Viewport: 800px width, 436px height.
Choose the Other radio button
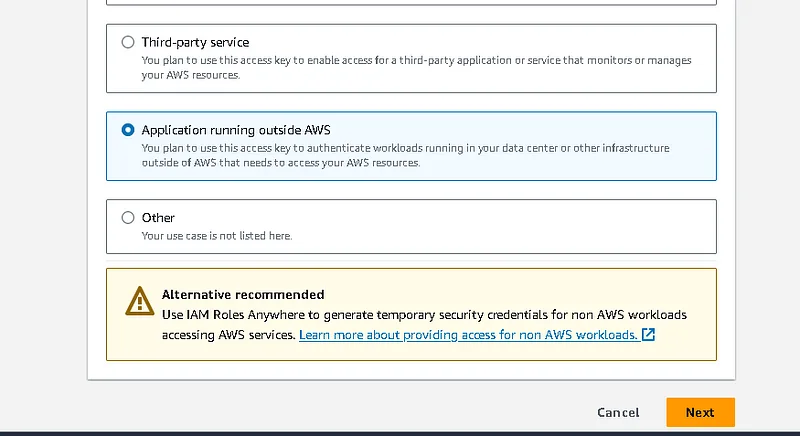(127, 217)
